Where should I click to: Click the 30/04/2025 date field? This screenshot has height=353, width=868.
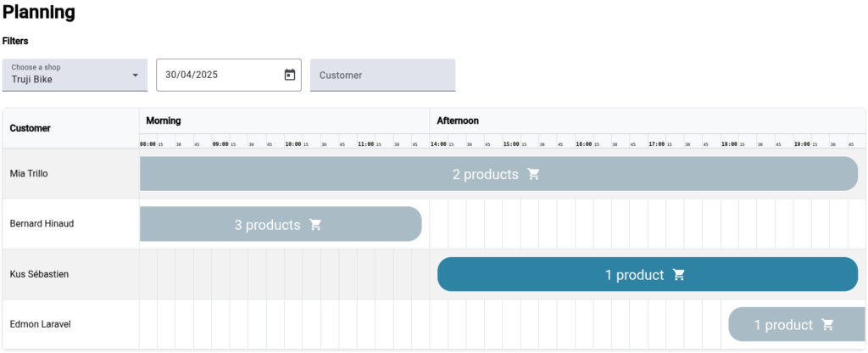[216, 75]
